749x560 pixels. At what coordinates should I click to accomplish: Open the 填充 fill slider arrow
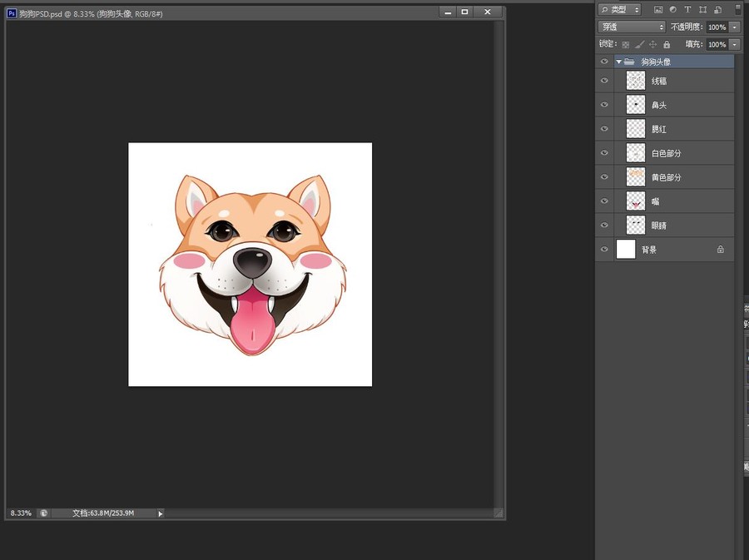[735, 44]
